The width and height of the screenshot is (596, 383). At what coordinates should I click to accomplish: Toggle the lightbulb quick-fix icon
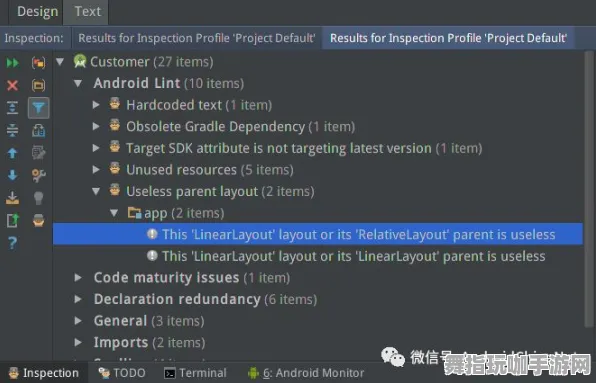pyautogui.click(x=38, y=198)
